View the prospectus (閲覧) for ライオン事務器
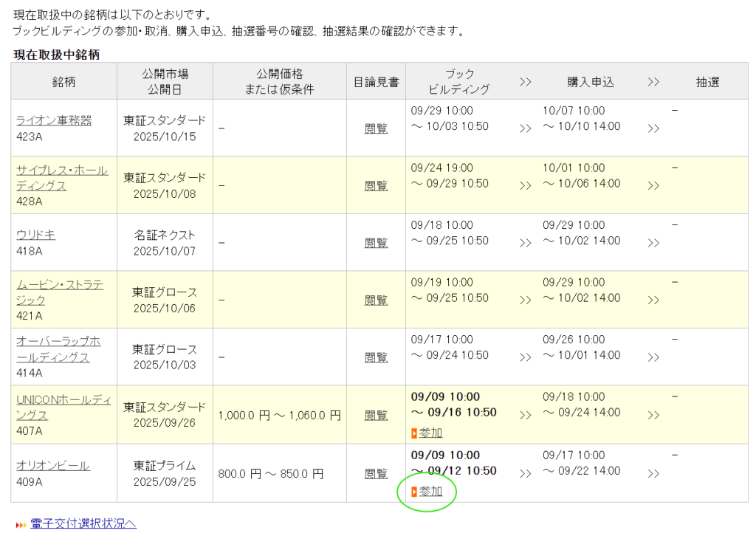This screenshot has width=756, height=533. [x=376, y=128]
